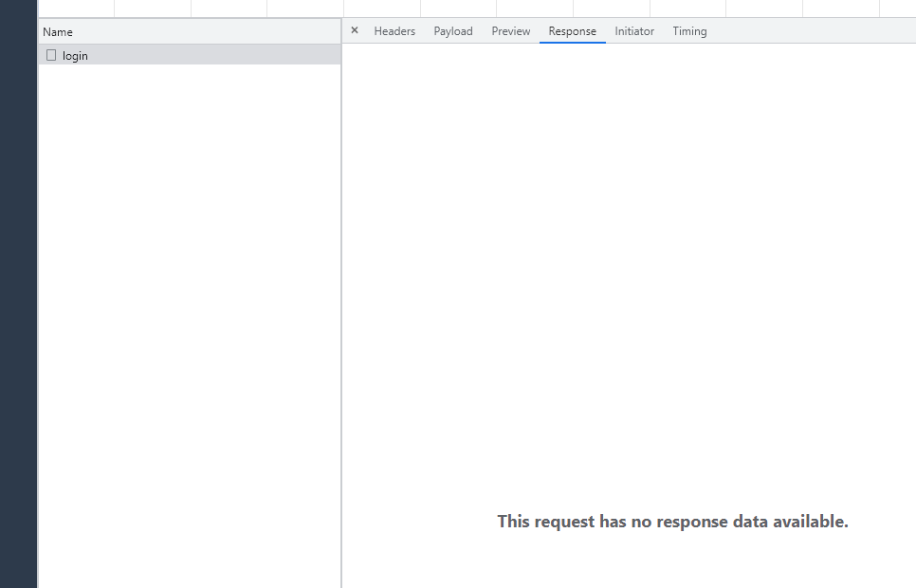Click the Name column header
This screenshot has height=588, width=916.
tap(190, 31)
